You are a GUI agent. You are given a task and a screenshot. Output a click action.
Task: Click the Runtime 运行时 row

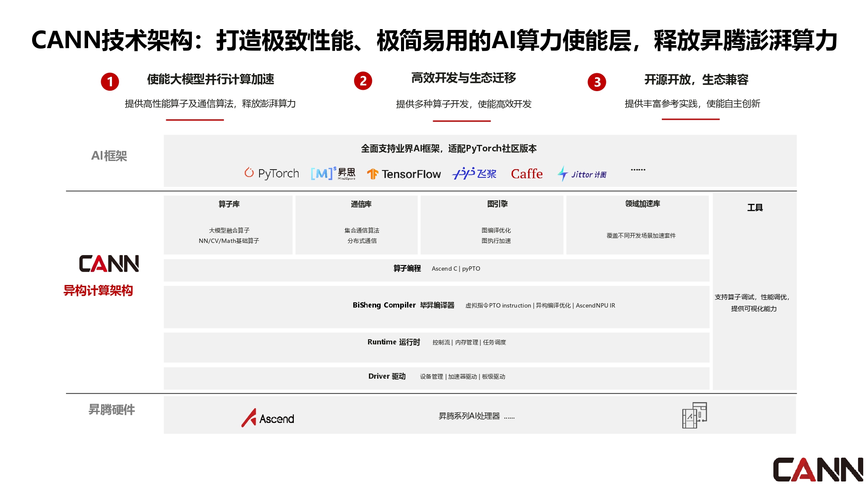point(436,347)
